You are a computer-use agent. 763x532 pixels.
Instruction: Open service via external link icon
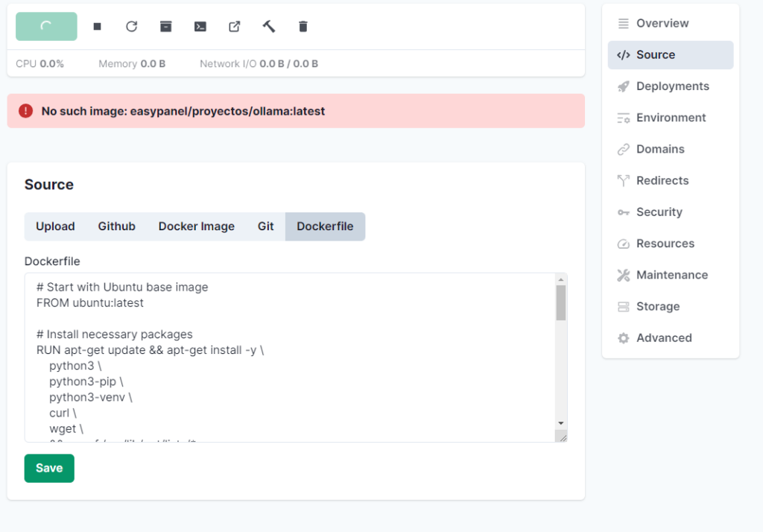[235, 27]
